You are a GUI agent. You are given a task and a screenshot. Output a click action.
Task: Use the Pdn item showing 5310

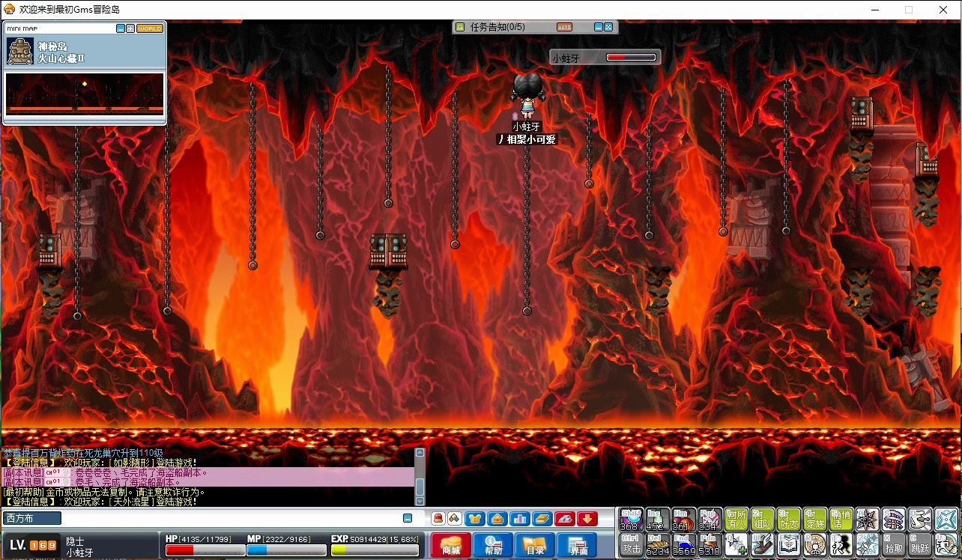(x=710, y=544)
